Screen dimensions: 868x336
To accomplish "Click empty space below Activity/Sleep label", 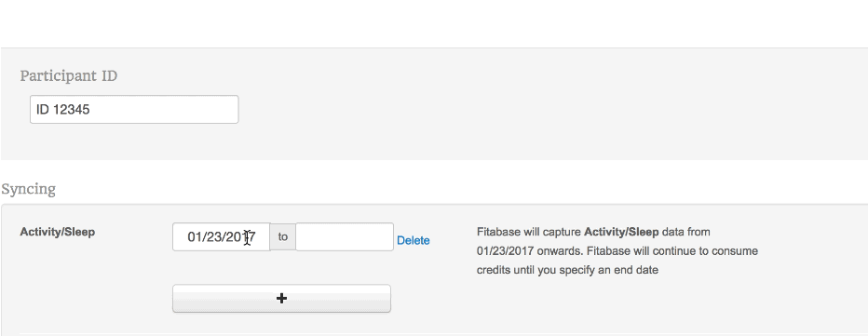I will pos(83,282).
